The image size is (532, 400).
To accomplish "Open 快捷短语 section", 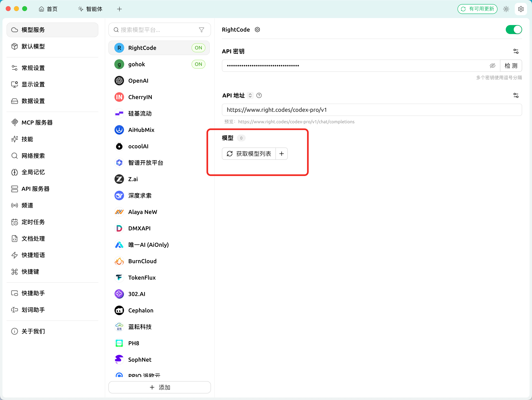I will [x=52, y=255].
